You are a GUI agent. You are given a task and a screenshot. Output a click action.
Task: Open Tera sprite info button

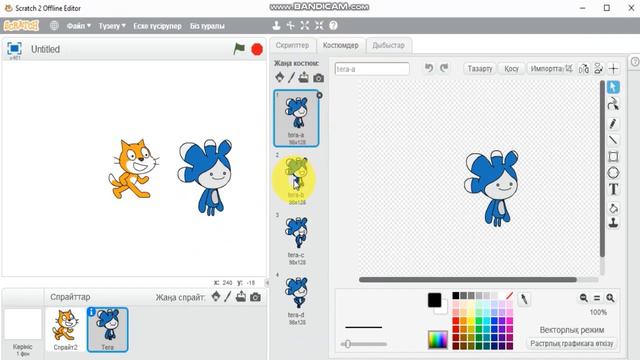(x=91, y=312)
